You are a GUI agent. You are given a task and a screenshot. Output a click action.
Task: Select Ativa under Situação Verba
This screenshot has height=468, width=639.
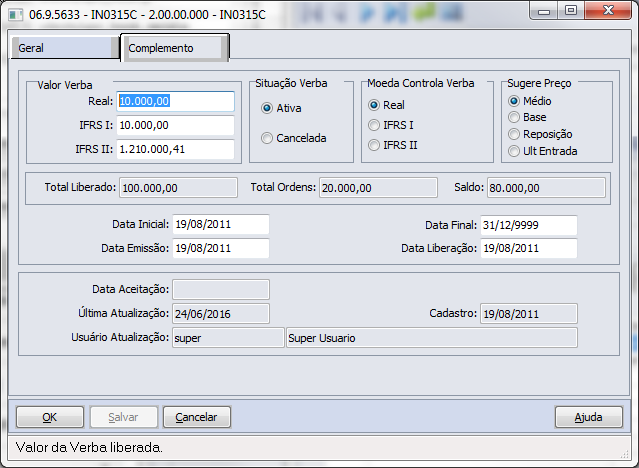(281, 108)
